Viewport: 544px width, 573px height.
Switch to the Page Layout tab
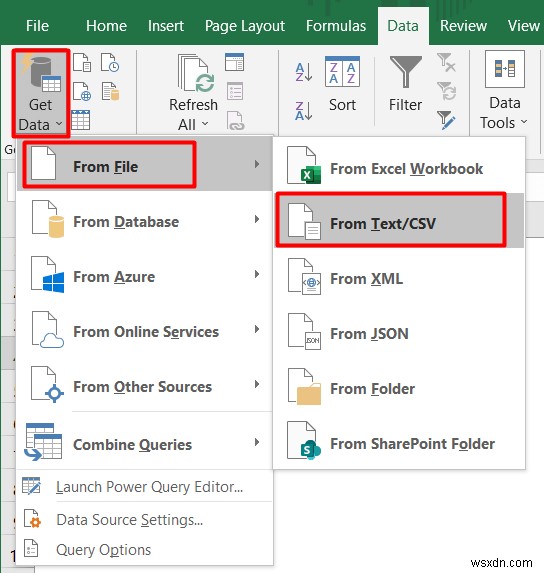pyautogui.click(x=245, y=26)
